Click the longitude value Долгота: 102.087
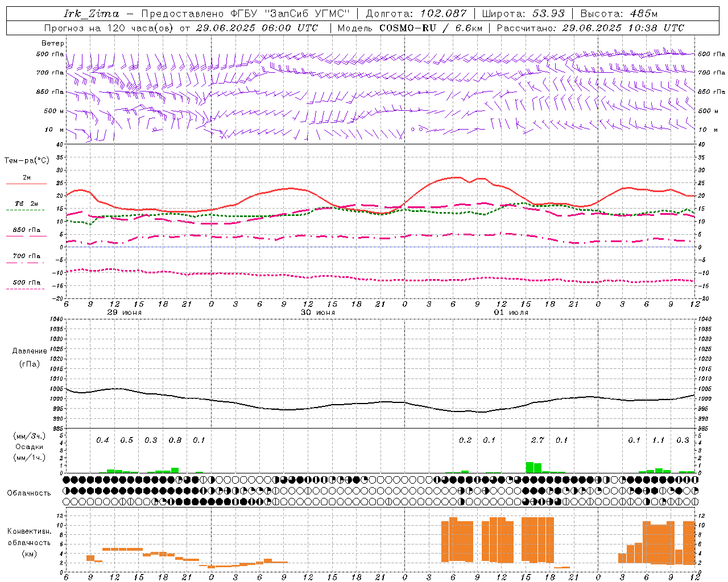728x582 pixels. [x=416, y=14]
